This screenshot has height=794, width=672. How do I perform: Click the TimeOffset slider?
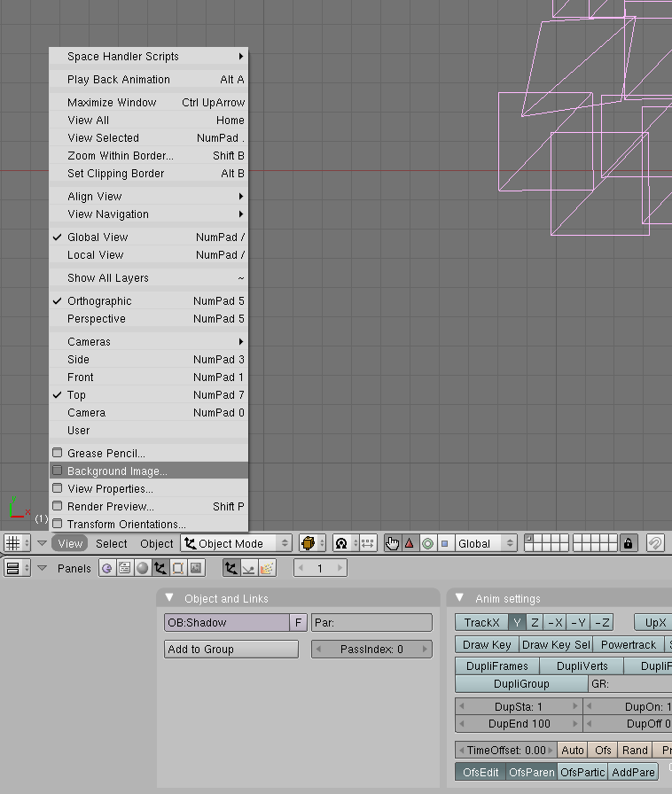(506, 750)
